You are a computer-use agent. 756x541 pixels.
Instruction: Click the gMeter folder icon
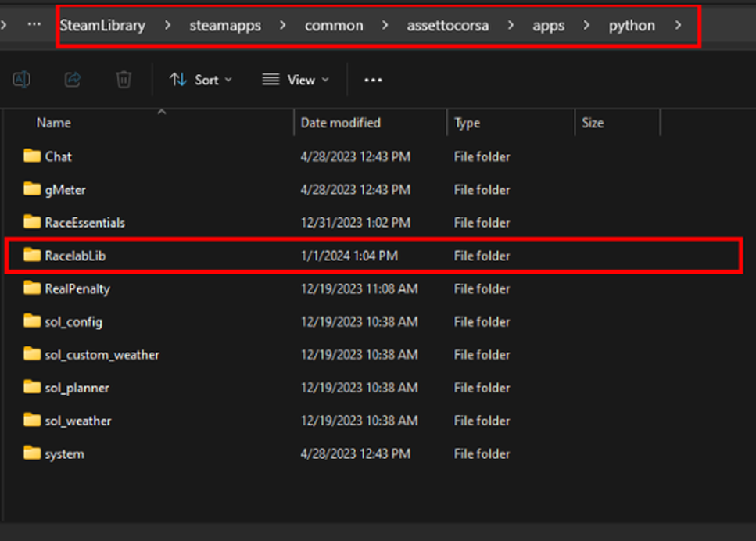[x=32, y=189]
